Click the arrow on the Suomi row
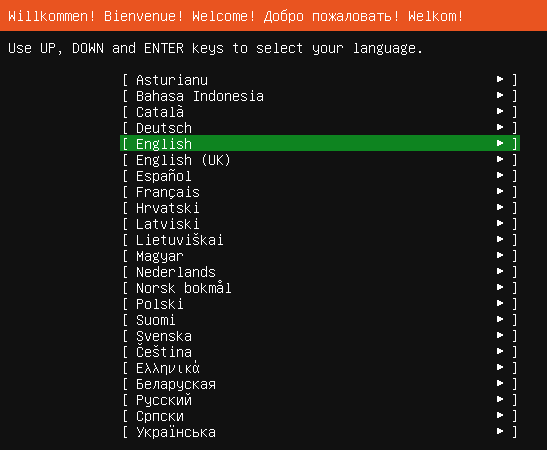The image size is (547, 450). coord(500,319)
